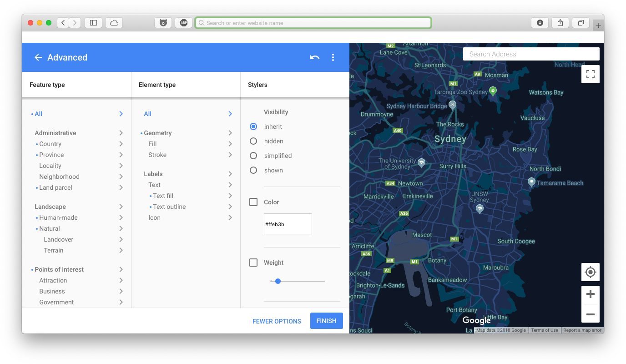Zoom out of the map
The image size is (626, 364).
click(591, 314)
